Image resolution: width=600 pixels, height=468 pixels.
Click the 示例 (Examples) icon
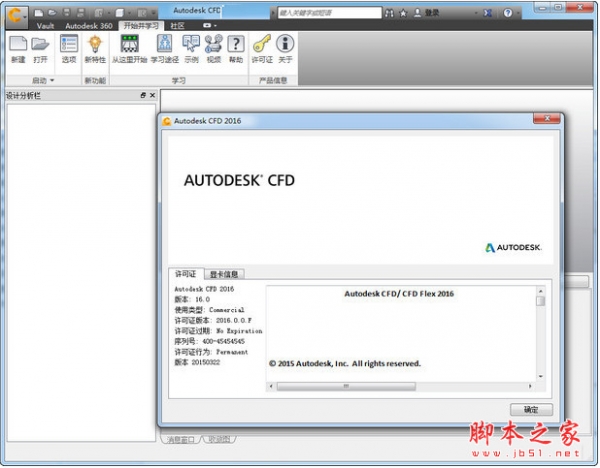coord(191,49)
